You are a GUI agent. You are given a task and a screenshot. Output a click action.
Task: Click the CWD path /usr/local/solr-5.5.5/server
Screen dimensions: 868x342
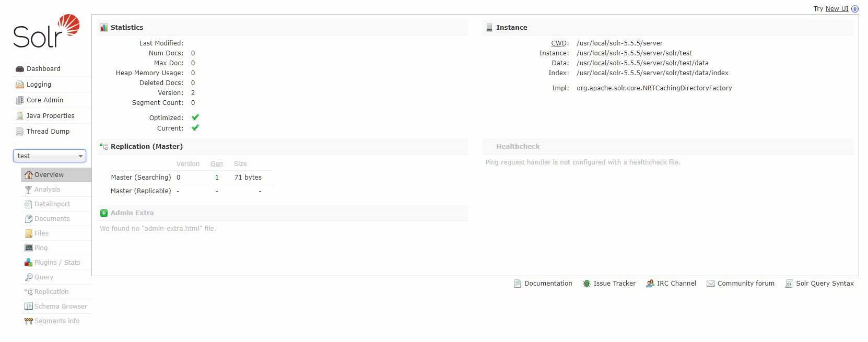(x=620, y=43)
